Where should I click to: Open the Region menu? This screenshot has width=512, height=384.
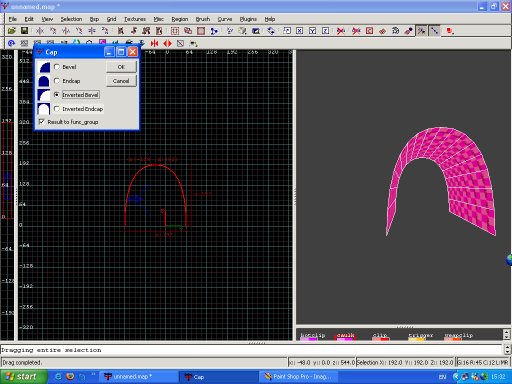pos(180,19)
